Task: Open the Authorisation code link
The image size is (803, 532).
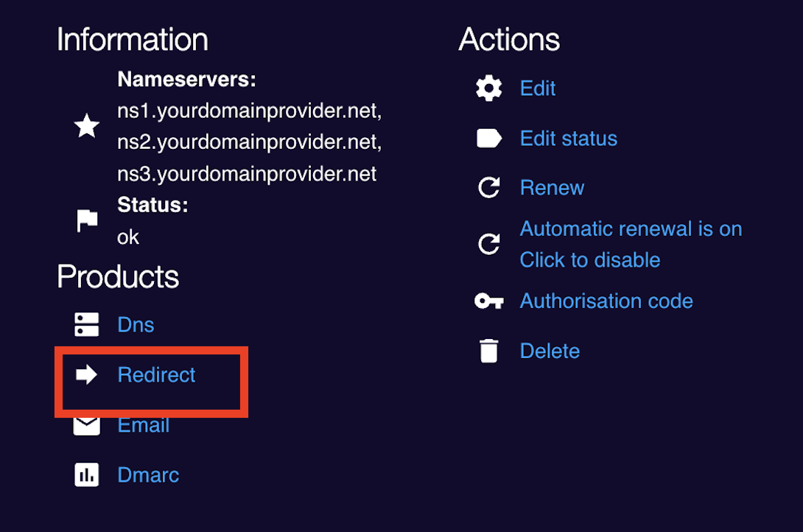Action: pyautogui.click(x=606, y=301)
